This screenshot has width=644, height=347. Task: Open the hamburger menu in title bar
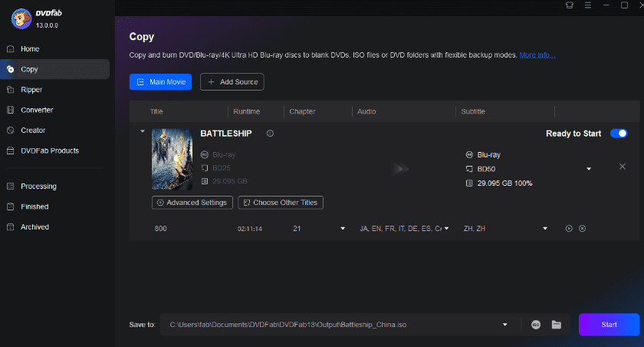click(588, 5)
